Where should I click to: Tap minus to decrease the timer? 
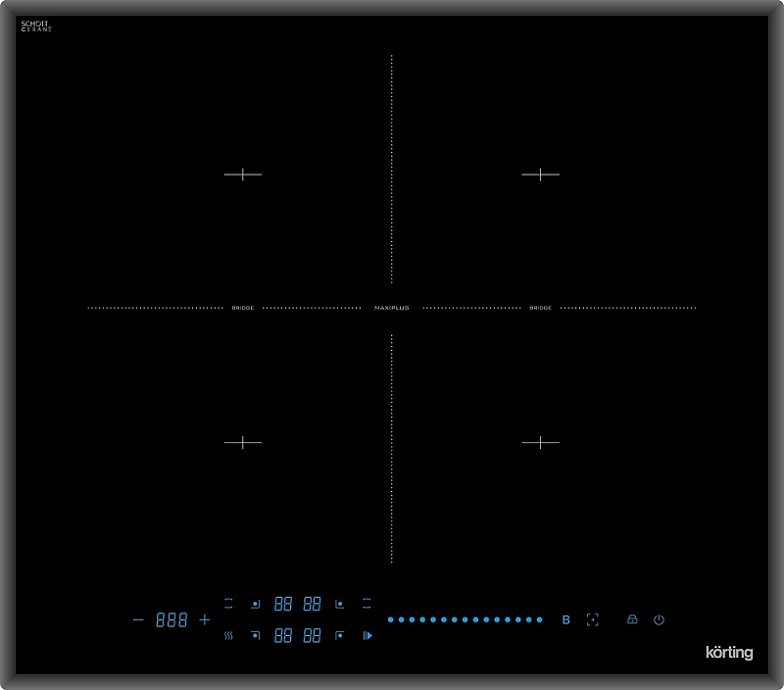tap(137, 618)
